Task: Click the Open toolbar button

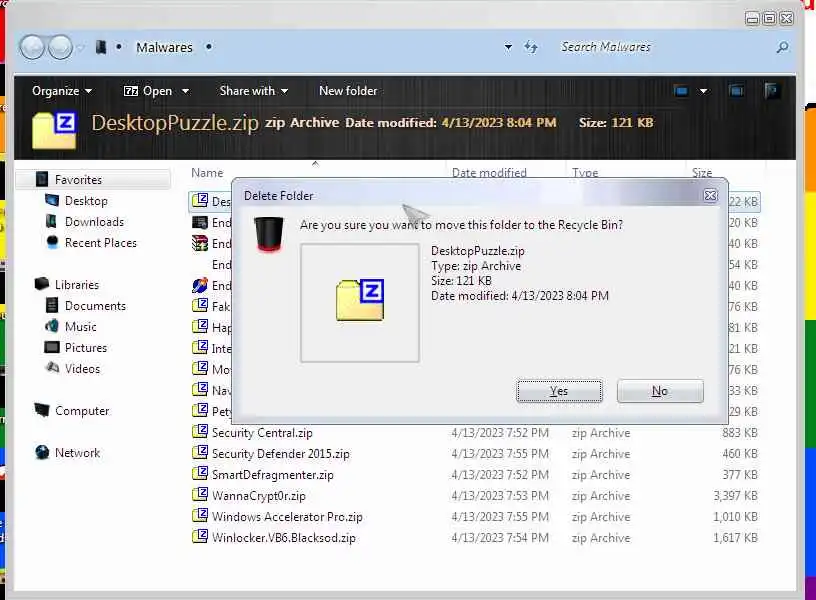Action: coord(148,91)
